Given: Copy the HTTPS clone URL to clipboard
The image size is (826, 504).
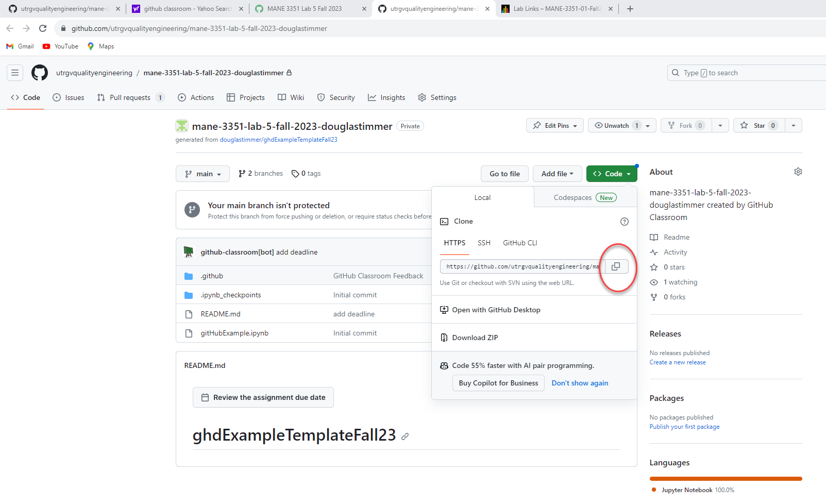Looking at the screenshot, I should click(616, 266).
